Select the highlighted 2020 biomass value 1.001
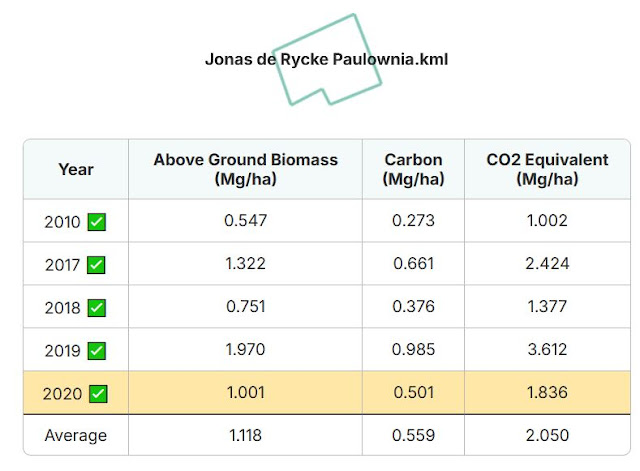This screenshot has width=640, height=471. (x=246, y=393)
